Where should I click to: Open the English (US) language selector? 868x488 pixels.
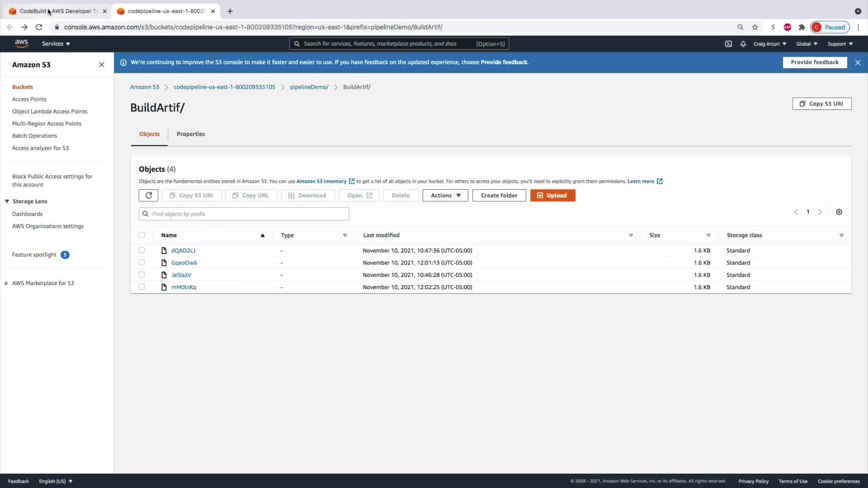tap(56, 481)
